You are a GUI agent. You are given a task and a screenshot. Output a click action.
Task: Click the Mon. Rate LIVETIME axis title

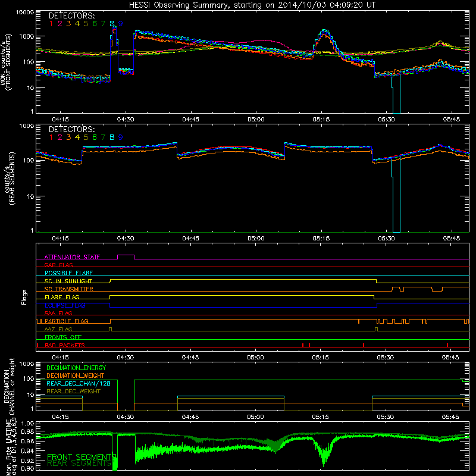point(11,447)
